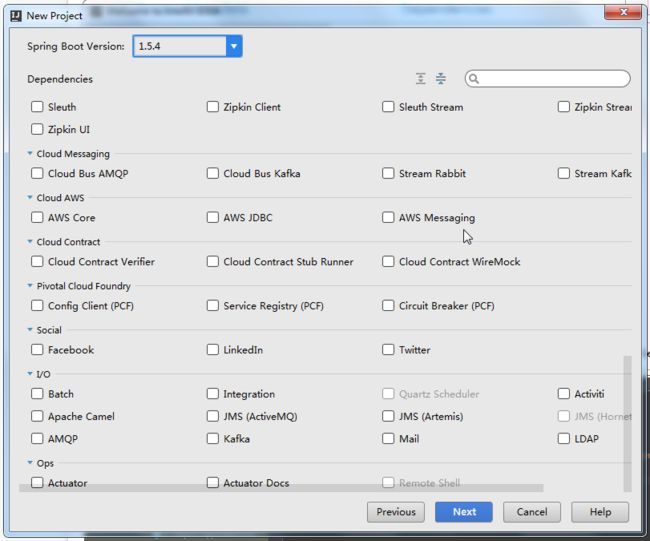The width and height of the screenshot is (650, 541).
Task: Check JMS (Artemis)
Action: (x=388, y=416)
